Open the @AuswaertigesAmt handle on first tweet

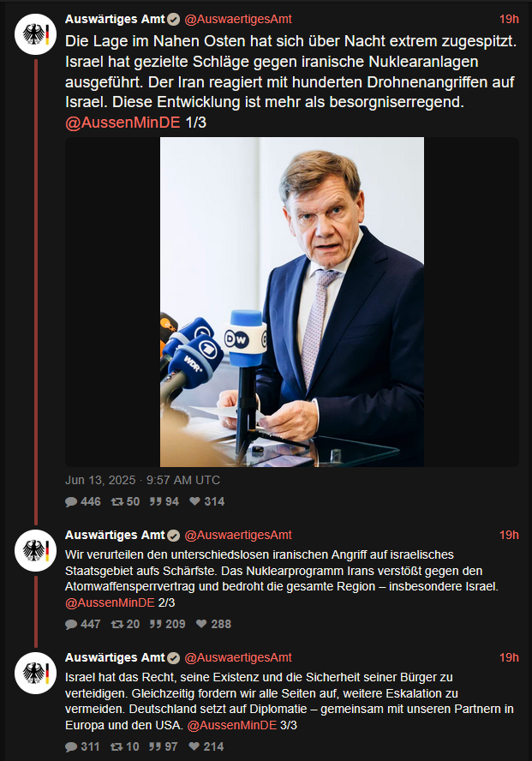[x=238, y=18]
